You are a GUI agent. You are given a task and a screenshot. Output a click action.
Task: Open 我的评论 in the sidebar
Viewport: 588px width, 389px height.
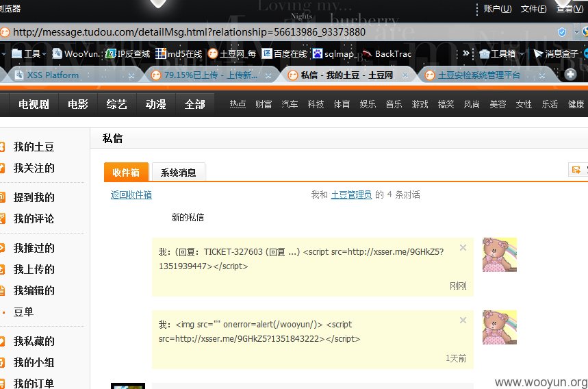pos(34,218)
